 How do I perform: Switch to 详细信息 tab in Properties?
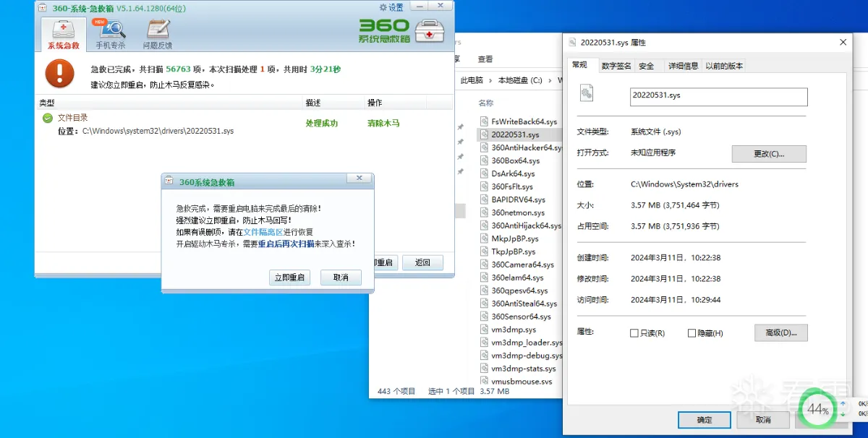coord(683,66)
